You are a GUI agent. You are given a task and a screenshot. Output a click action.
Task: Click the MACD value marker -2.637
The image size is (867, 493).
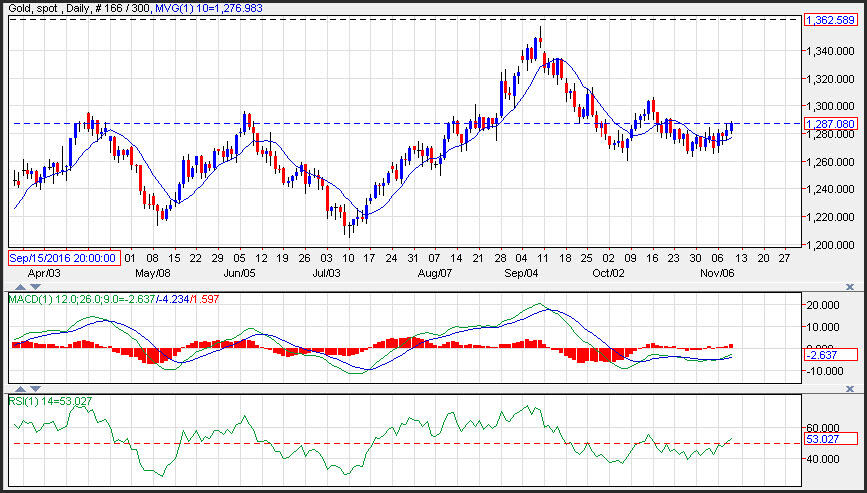point(830,355)
